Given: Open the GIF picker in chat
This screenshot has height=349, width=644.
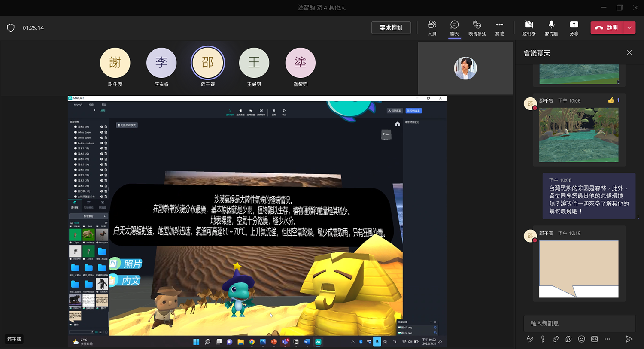Looking at the screenshot, I should pyautogui.click(x=594, y=339).
